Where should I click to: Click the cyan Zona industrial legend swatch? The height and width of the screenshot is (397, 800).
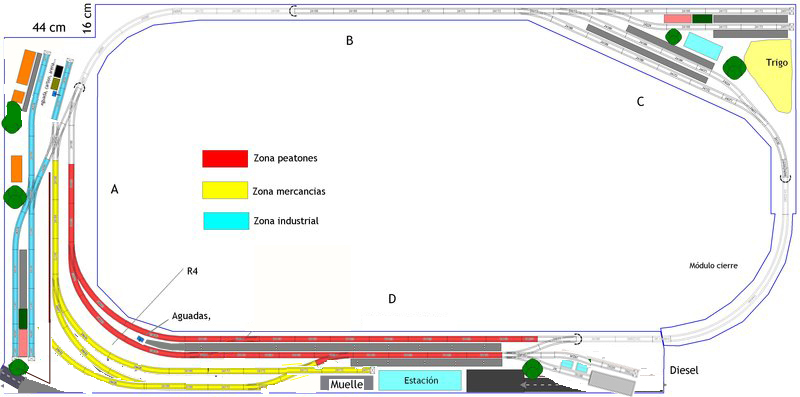coord(225,221)
